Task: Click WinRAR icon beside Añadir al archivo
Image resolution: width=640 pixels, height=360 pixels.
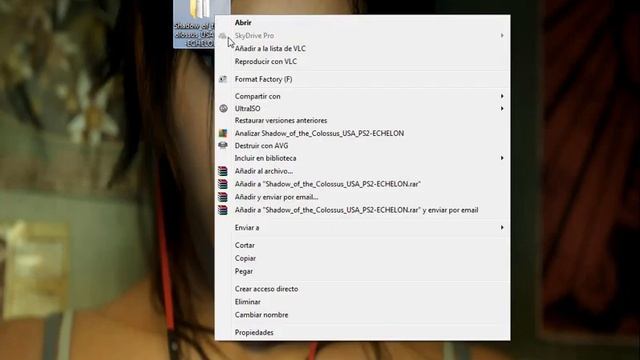Action: (x=222, y=171)
